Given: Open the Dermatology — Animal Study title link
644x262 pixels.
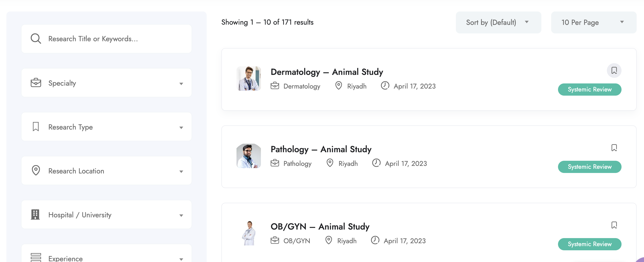Looking at the screenshot, I should click(x=326, y=72).
